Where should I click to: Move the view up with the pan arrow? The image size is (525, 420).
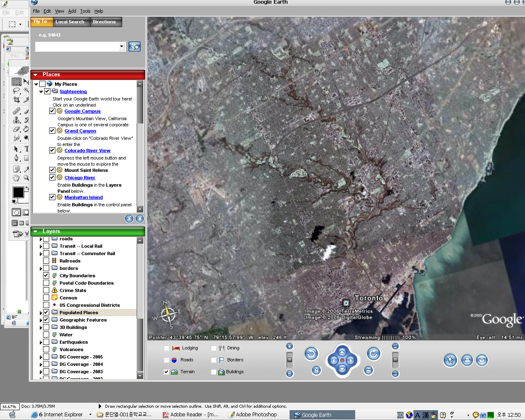click(342, 352)
